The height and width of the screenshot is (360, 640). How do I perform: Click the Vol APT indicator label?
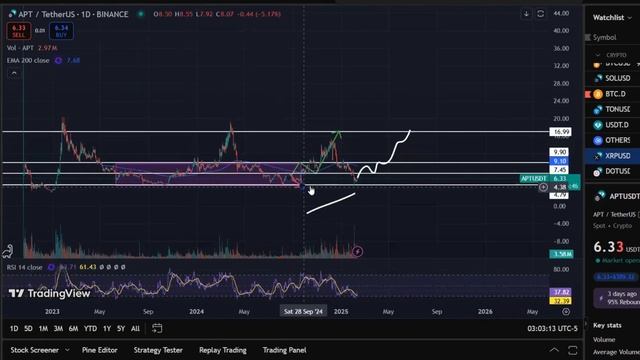pyautogui.click(x=20, y=48)
